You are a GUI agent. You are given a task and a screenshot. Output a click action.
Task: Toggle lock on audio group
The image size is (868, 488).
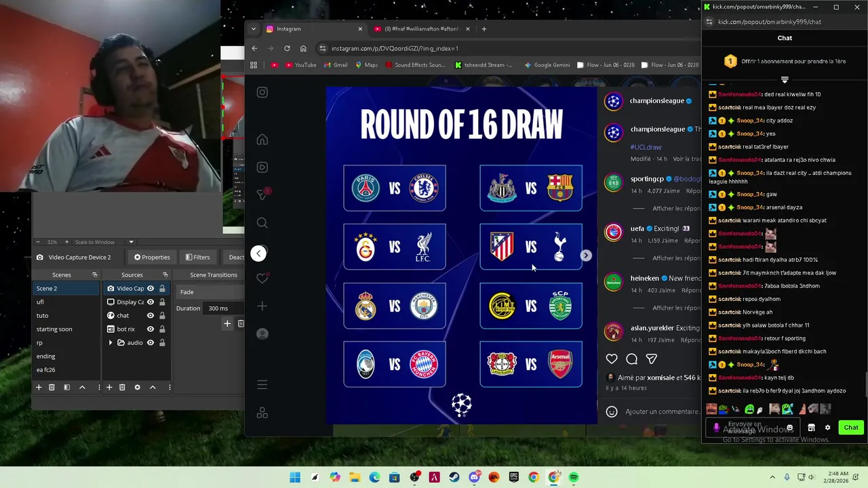pyautogui.click(x=162, y=343)
